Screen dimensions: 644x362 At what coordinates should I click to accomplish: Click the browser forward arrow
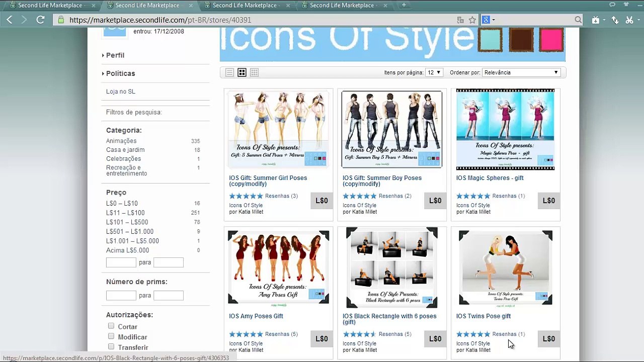(x=24, y=20)
